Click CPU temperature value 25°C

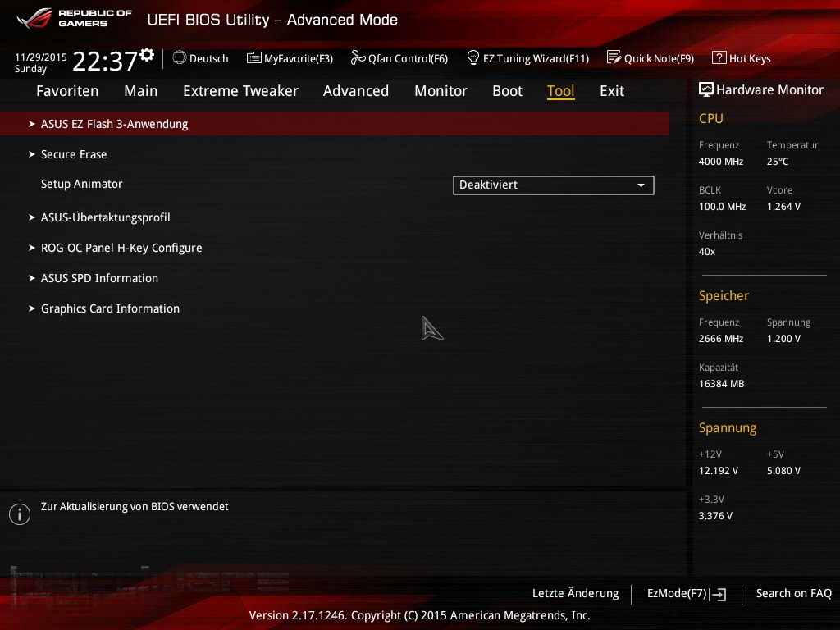coord(778,162)
